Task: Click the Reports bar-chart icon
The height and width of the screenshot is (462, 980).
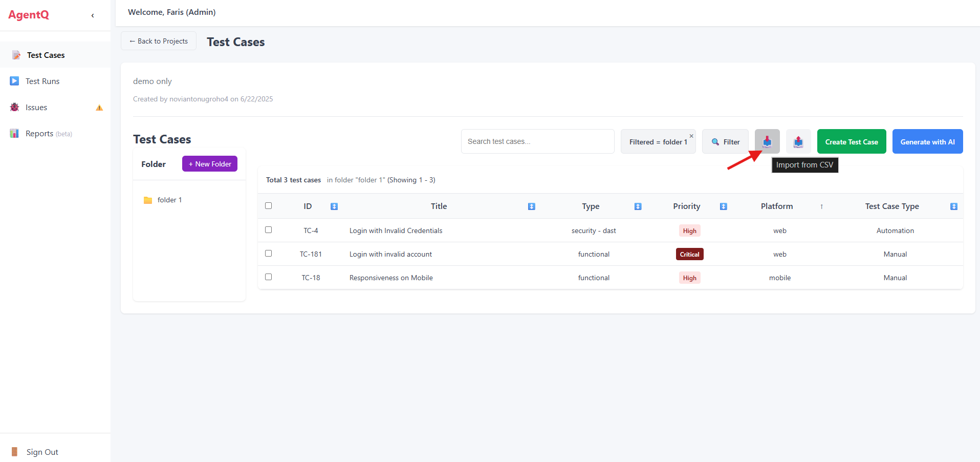Action: pos(14,133)
